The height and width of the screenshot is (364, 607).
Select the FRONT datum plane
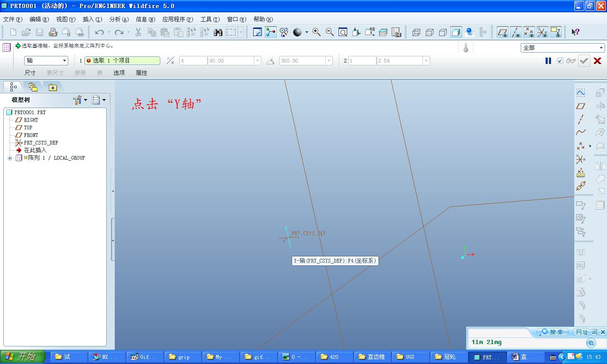point(31,135)
